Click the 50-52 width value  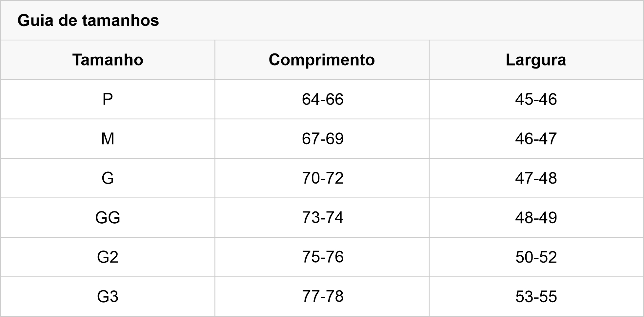[536, 257]
